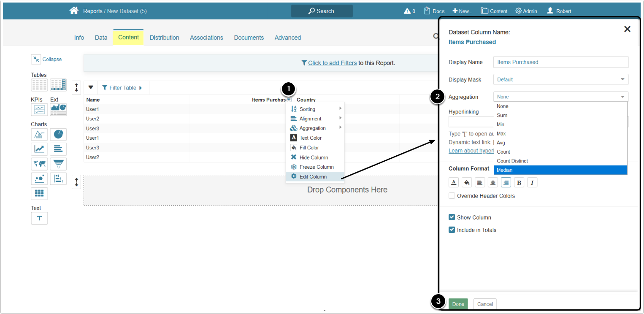Select Median from aggregation list

pos(560,170)
